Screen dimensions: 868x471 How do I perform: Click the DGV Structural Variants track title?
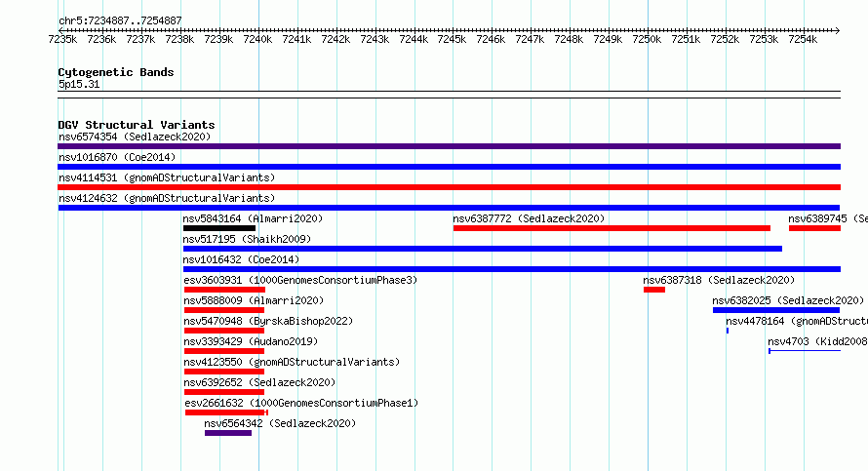click(x=137, y=125)
